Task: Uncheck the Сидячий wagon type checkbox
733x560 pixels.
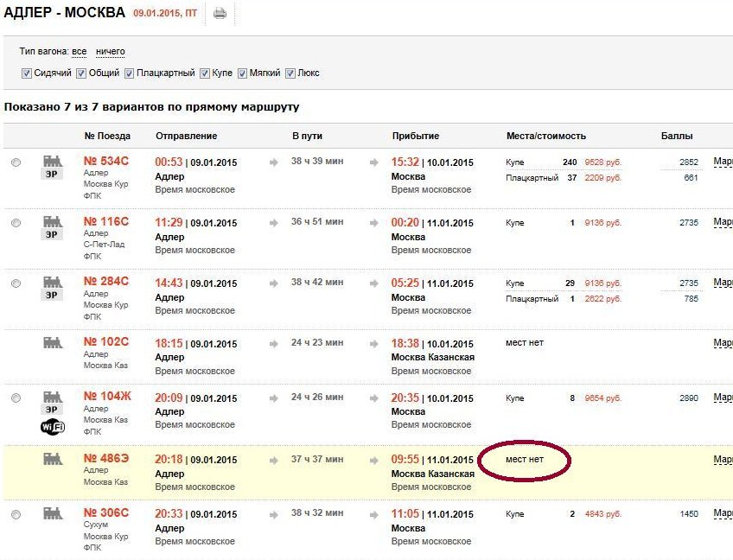Action: pyautogui.click(x=27, y=73)
